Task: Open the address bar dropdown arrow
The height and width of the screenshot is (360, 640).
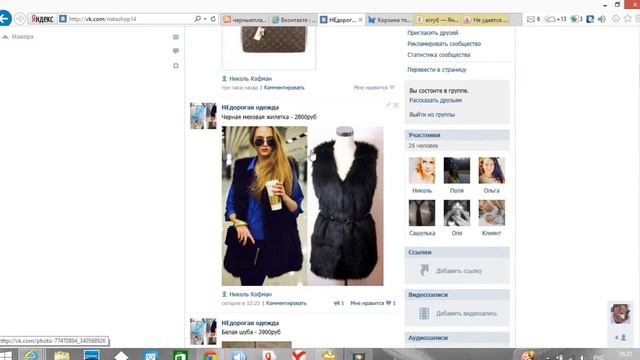Action: pyautogui.click(x=205, y=19)
